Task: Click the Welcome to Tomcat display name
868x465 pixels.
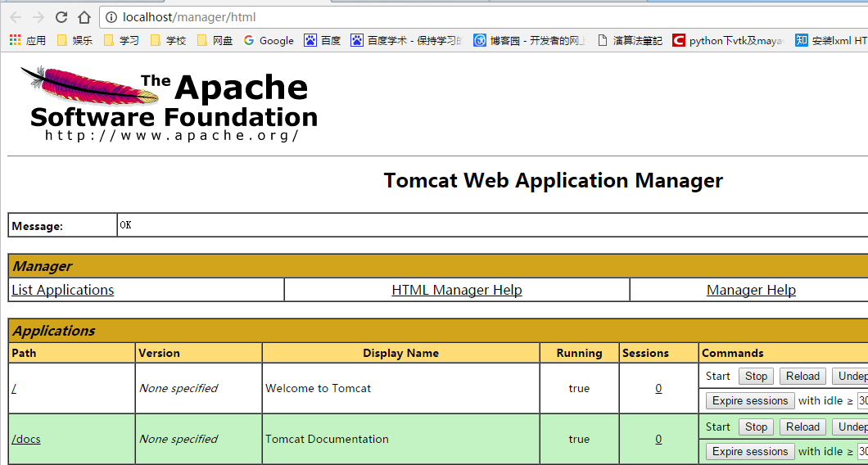Action: pyautogui.click(x=319, y=389)
